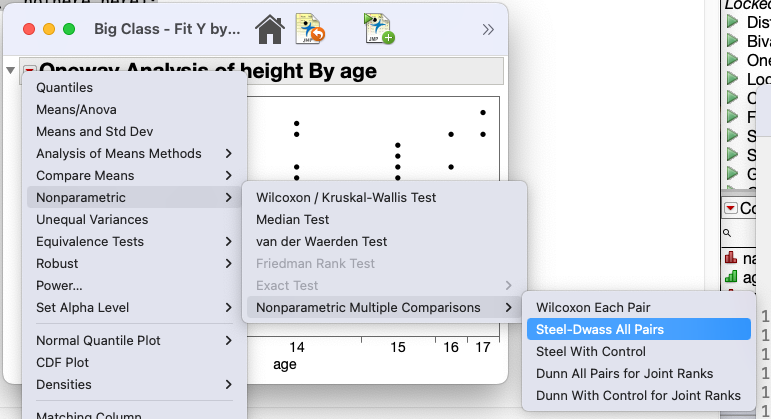
Task: Choose Wilcoxon / Kruskal-Wallis Test
Action: [346, 198]
